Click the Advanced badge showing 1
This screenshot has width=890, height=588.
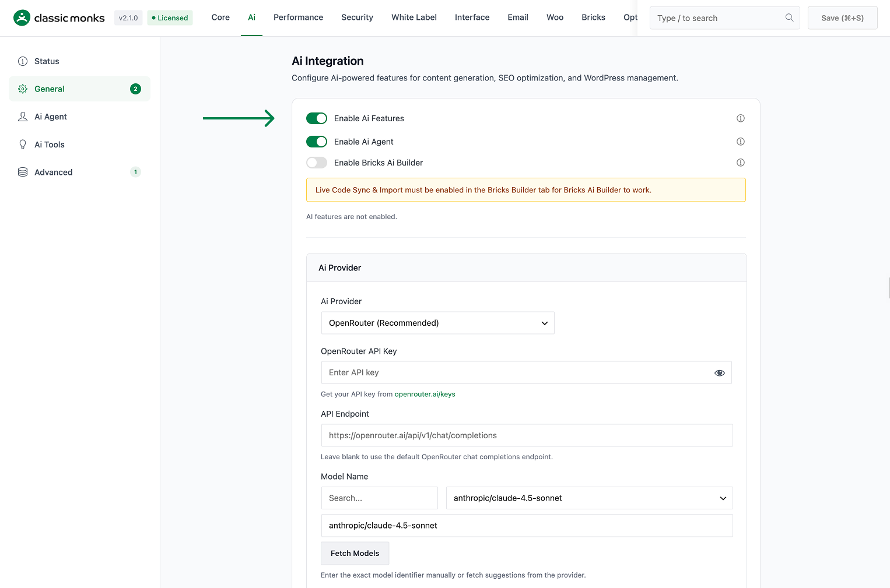(x=135, y=172)
